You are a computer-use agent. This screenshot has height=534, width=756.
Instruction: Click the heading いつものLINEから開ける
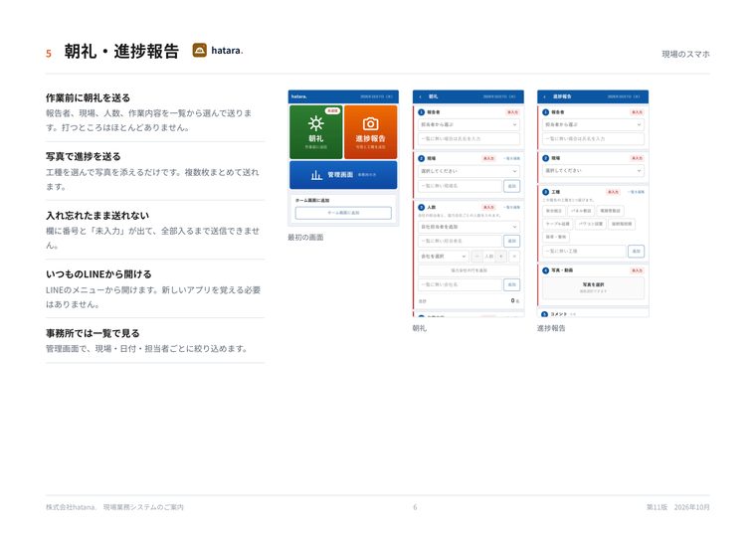coord(98,274)
